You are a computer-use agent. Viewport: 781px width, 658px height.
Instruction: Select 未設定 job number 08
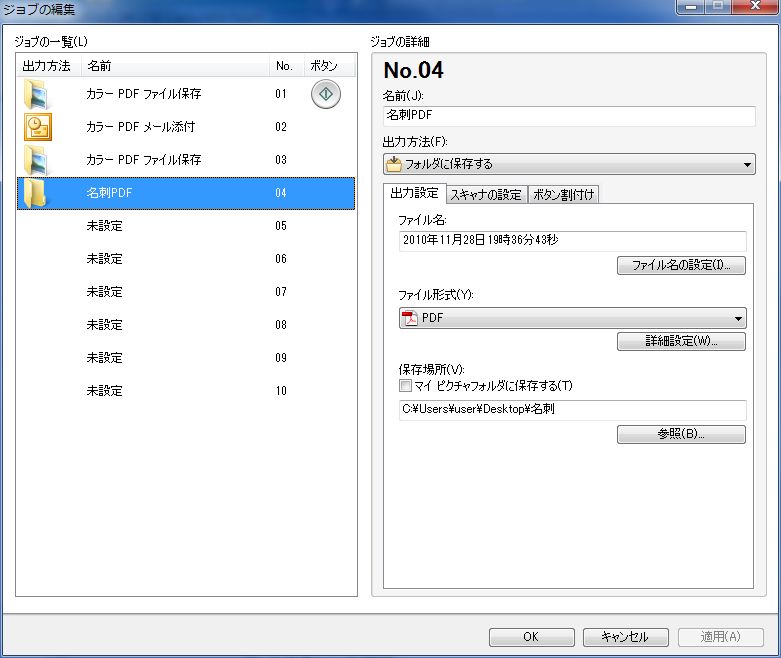(x=186, y=325)
